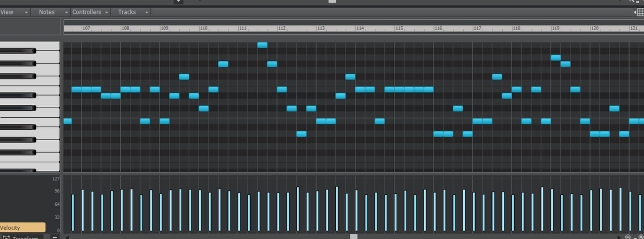The width and height of the screenshot is (644, 239).
Task: Click measure 112 on the ruler
Action: tap(282, 28)
